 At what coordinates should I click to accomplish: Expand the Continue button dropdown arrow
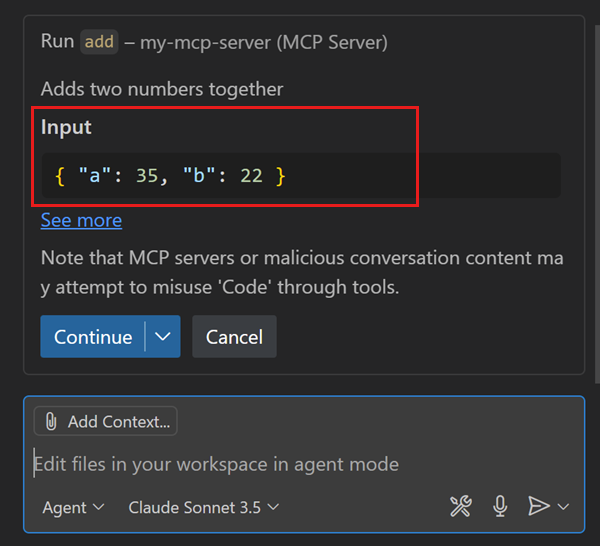164,337
